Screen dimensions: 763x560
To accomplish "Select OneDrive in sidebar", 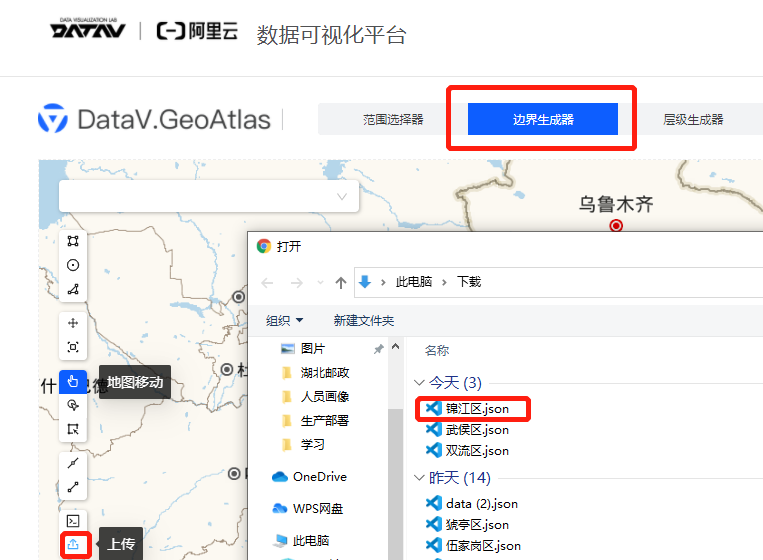I will pyautogui.click(x=309, y=477).
